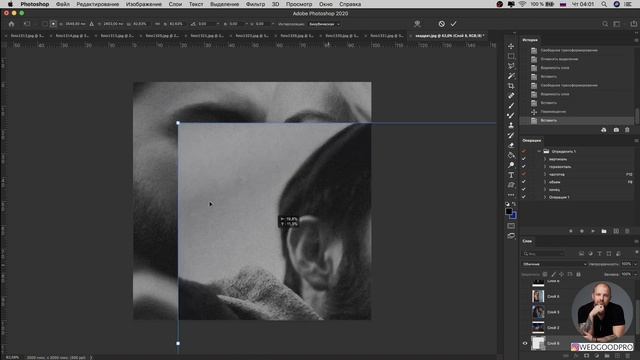Image resolution: width=640 pixels, height=360 pixels.
Task: Open the Фильтр menu
Action: (x=255, y=4)
